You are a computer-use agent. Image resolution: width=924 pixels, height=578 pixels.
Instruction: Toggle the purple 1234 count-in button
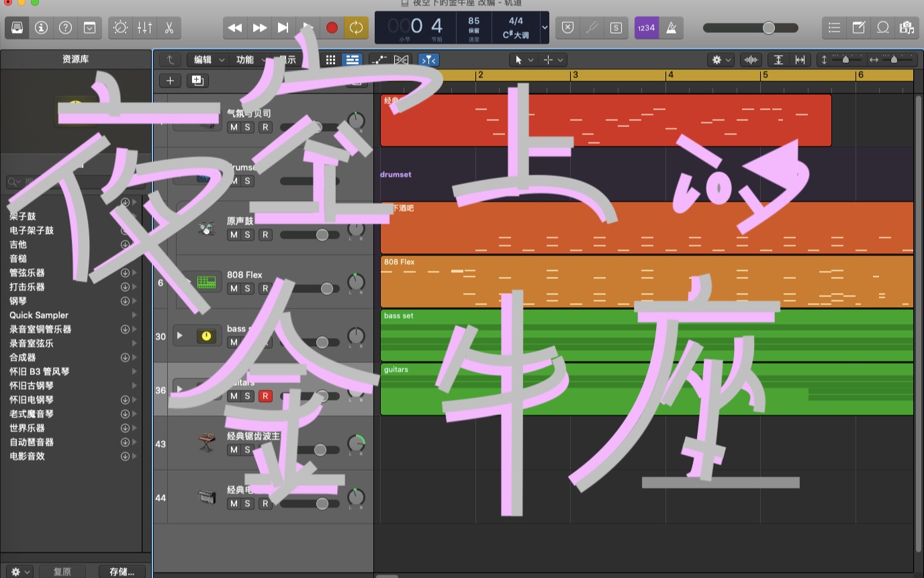click(647, 28)
